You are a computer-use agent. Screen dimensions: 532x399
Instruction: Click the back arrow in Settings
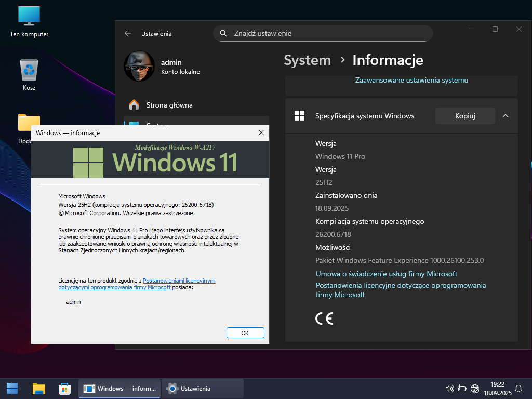pos(128,33)
